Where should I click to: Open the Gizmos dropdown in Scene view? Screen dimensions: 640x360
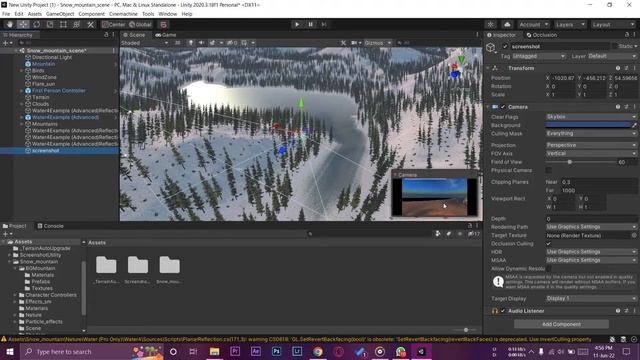378,43
